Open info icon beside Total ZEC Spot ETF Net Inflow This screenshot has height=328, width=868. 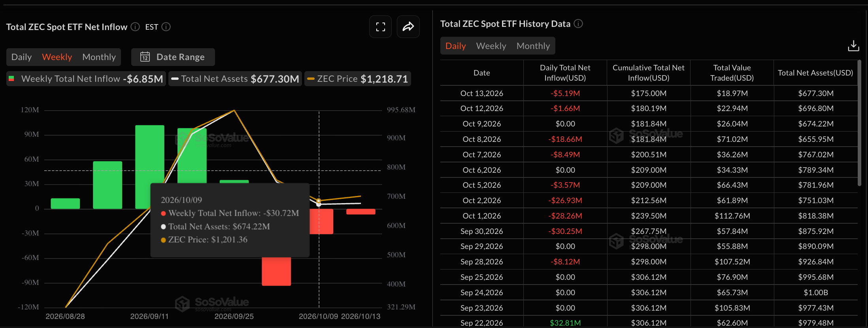(135, 27)
